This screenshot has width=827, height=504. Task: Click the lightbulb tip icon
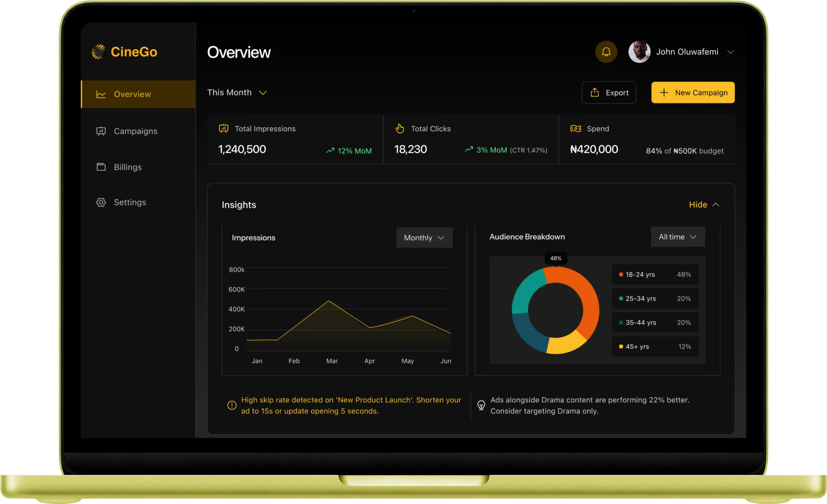click(481, 405)
